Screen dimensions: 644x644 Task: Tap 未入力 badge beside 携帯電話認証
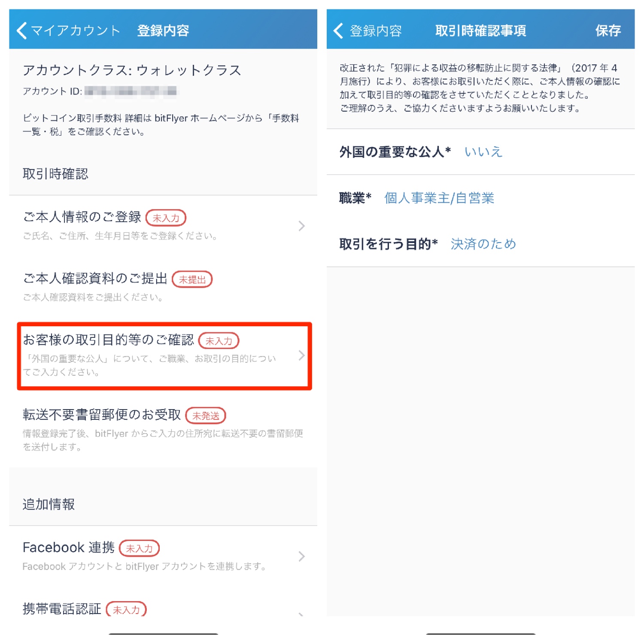[126, 609]
